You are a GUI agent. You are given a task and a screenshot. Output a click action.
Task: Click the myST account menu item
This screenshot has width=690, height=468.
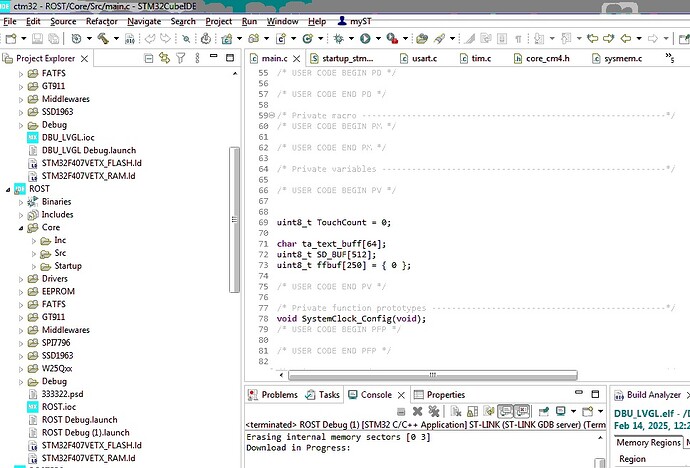tap(355, 21)
